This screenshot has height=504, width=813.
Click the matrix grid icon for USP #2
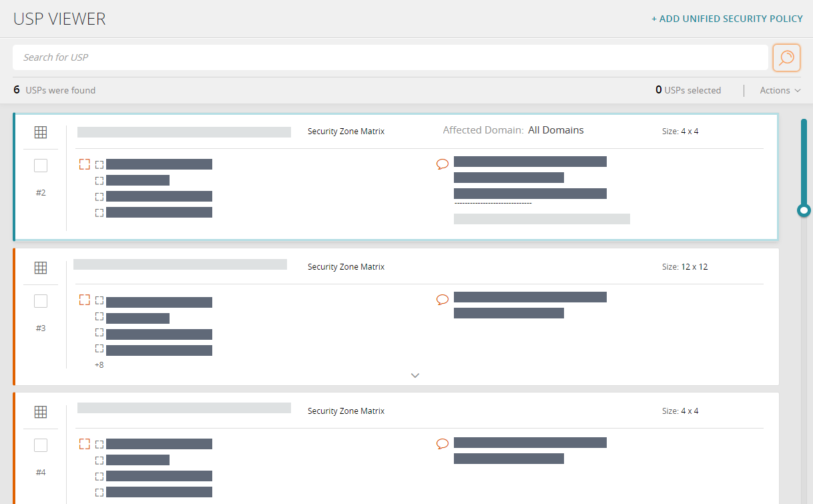click(x=41, y=132)
